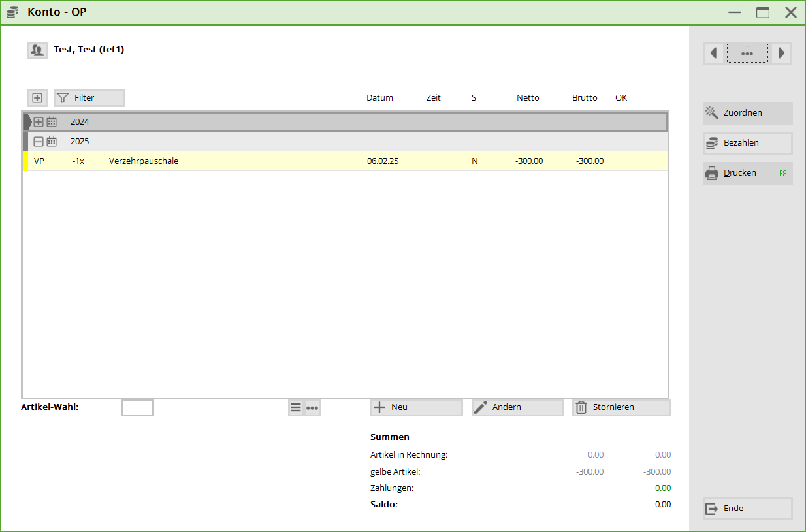806x532 pixels.
Task: Click the Zuordnen wand button
Action: [747, 113]
